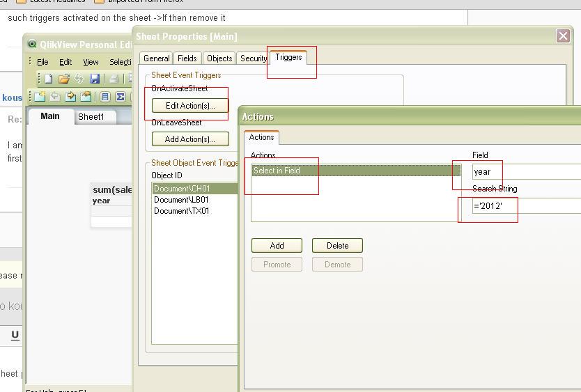Click Edit Action(s) for OnActivateSheet
The height and width of the screenshot is (392, 581).
coord(190,106)
